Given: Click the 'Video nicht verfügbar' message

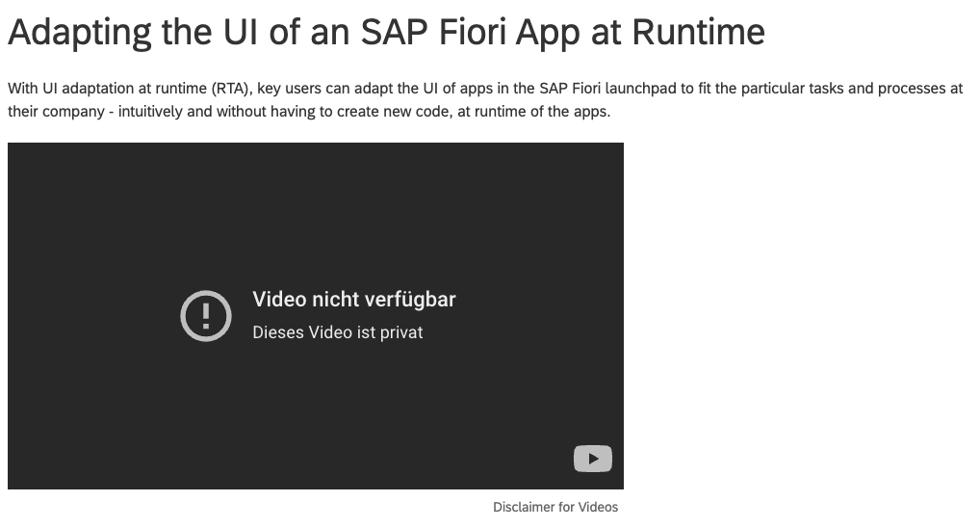Looking at the screenshot, I should click(353, 299).
